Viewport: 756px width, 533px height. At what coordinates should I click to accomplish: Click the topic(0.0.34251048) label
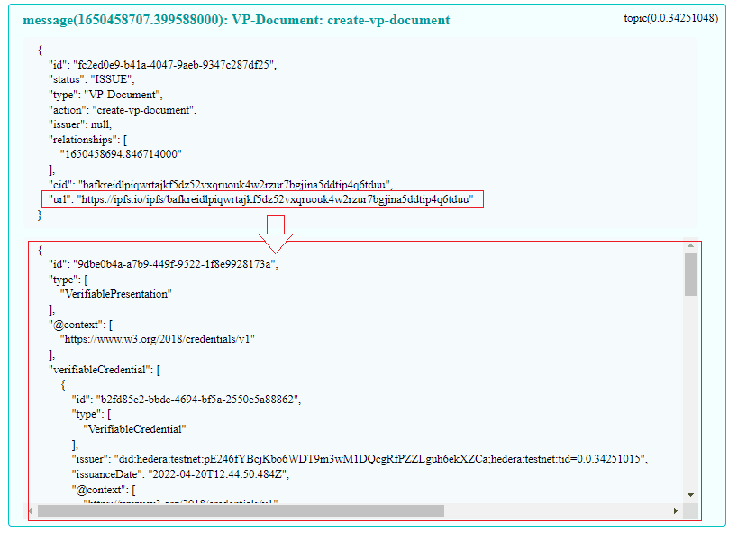click(670, 18)
